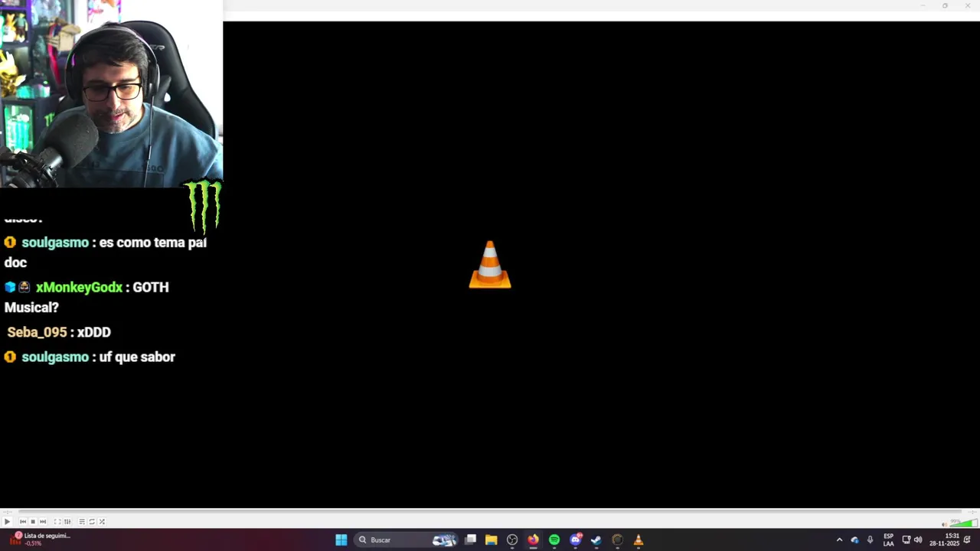The width and height of the screenshot is (980, 551).
Task: Adjust the green VLC volume slider
Action: 963,523
